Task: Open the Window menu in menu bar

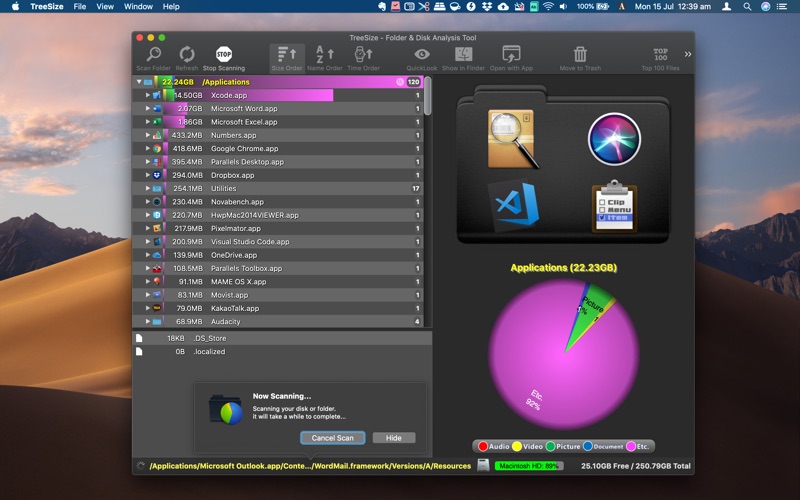Action: 138,6
